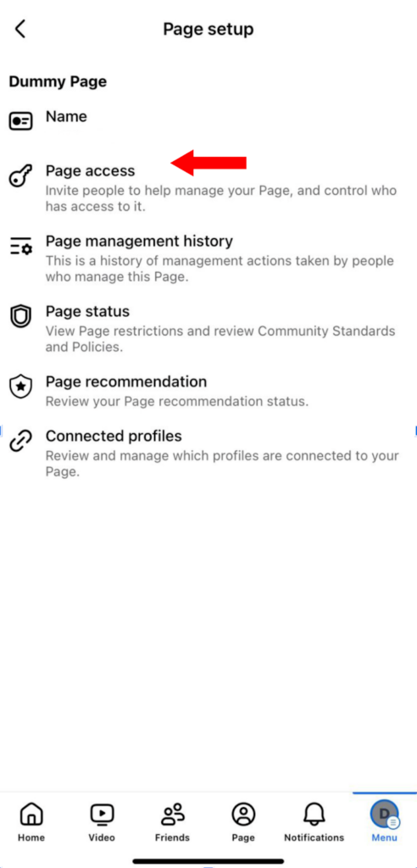This screenshot has height=868, width=417.
Task: View Page status details
Action: pos(208,329)
